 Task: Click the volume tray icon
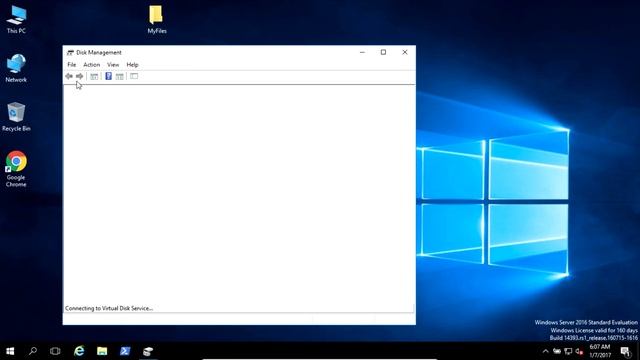click(579, 351)
